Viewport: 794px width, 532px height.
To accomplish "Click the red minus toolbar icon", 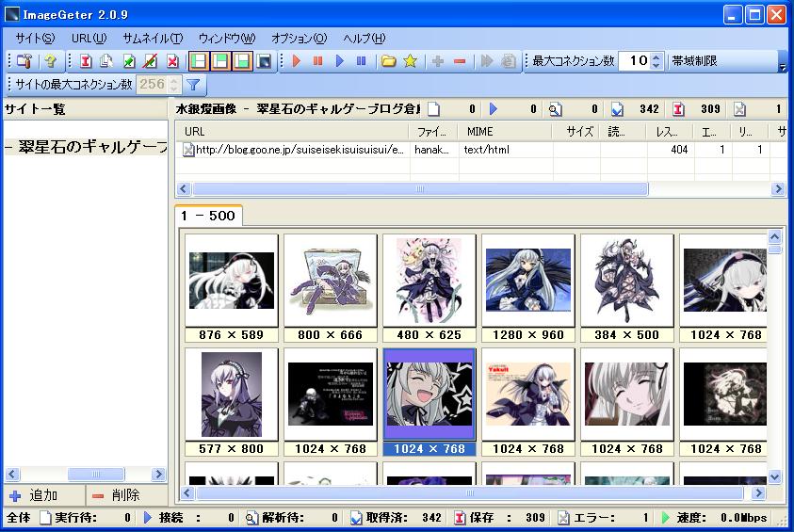I will tap(460, 61).
